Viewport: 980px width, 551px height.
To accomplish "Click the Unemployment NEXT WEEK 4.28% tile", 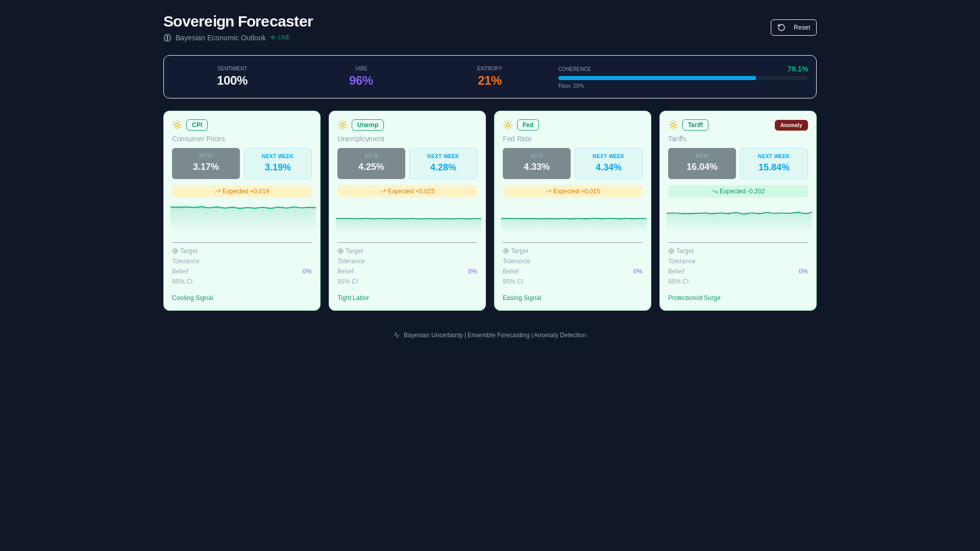I will coord(443,163).
